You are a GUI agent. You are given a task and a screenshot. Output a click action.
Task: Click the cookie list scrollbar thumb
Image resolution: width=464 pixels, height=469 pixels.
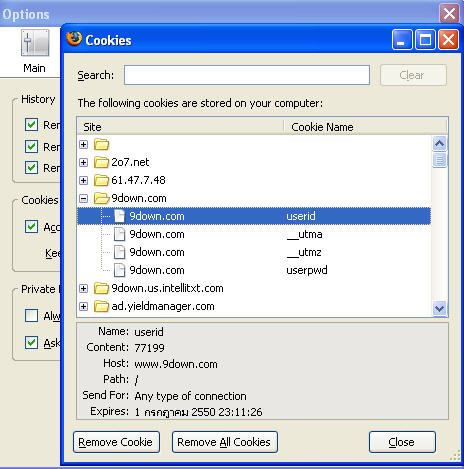click(439, 160)
